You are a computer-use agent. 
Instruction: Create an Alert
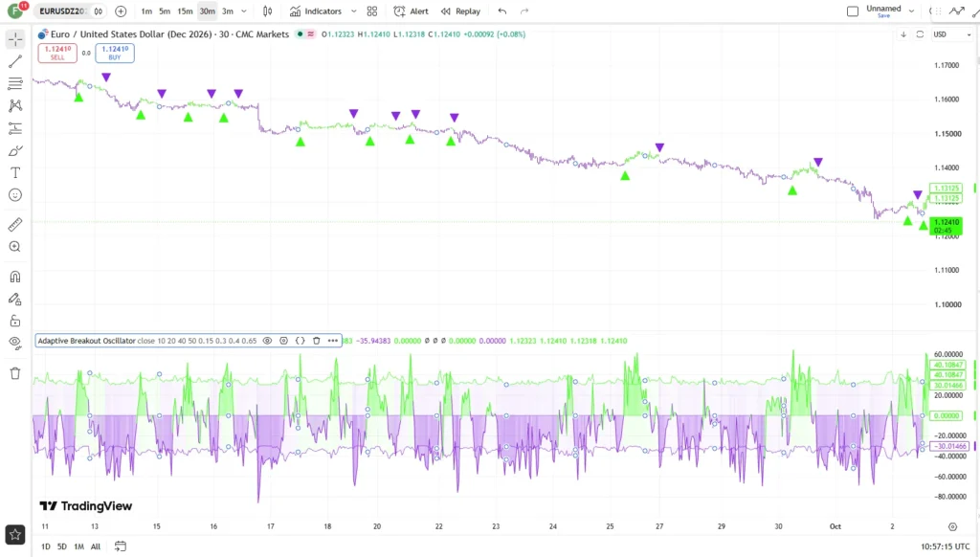[411, 11]
